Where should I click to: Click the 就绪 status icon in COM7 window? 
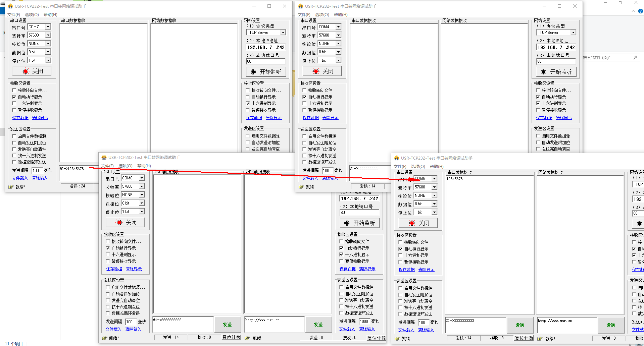[x=11, y=187]
